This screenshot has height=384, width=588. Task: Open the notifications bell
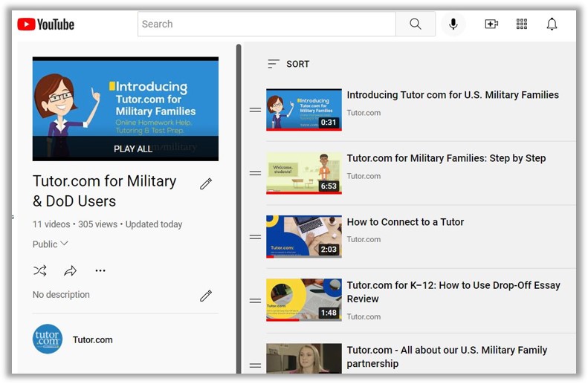552,24
